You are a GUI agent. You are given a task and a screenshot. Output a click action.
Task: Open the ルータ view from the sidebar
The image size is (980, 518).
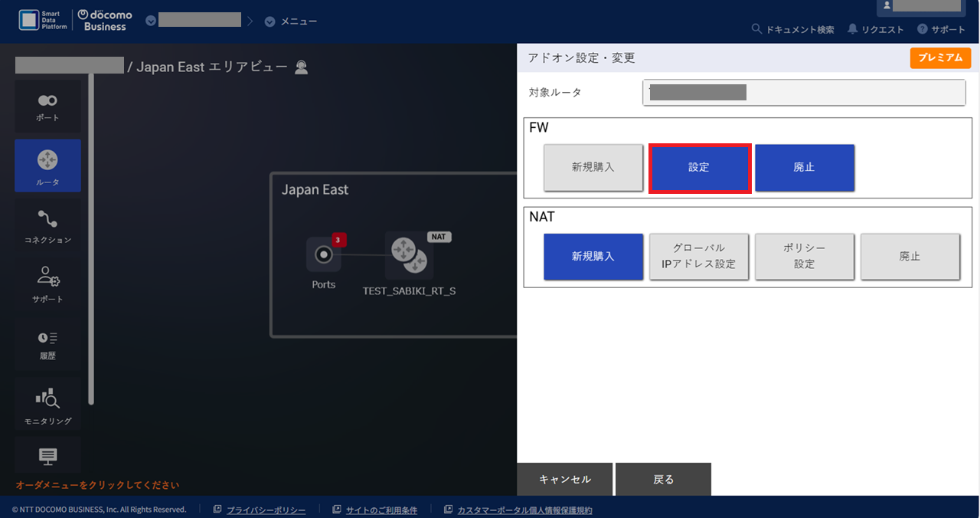tap(47, 165)
